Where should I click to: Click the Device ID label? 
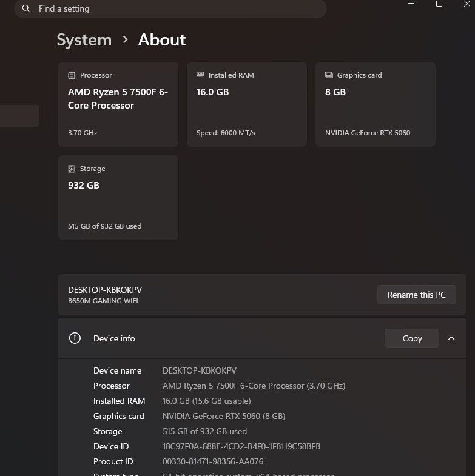pos(111,446)
